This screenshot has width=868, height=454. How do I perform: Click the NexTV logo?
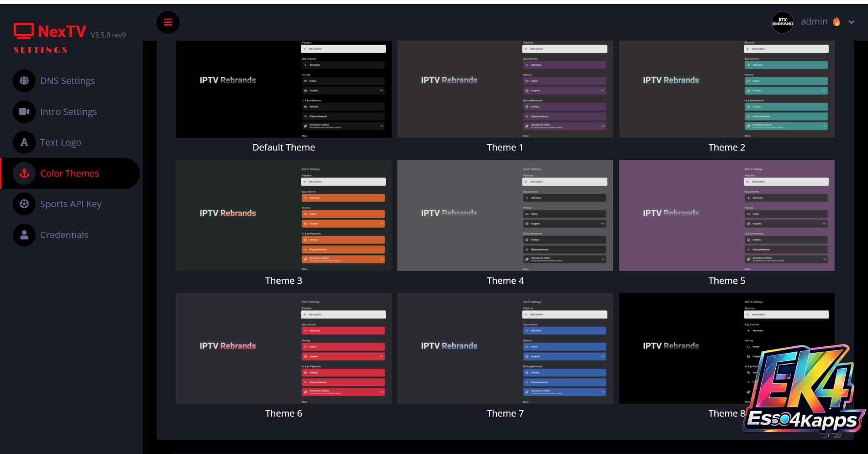pyautogui.click(x=50, y=31)
